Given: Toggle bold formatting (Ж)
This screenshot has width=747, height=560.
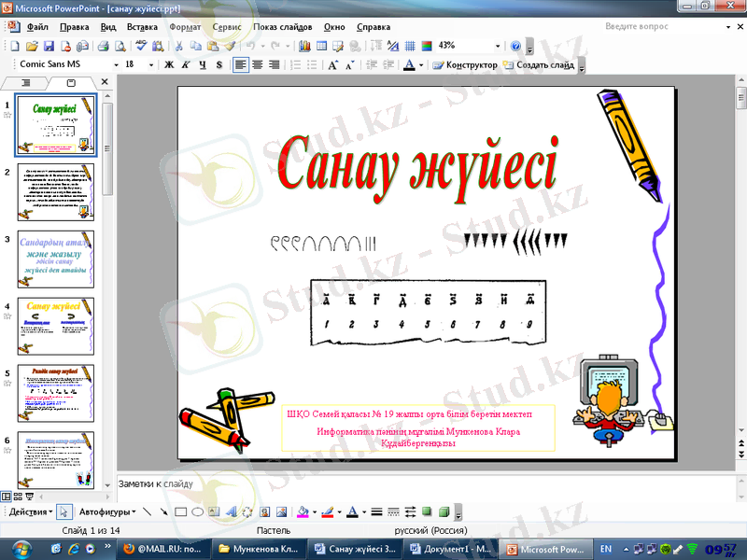Looking at the screenshot, I should coord(169,65).
